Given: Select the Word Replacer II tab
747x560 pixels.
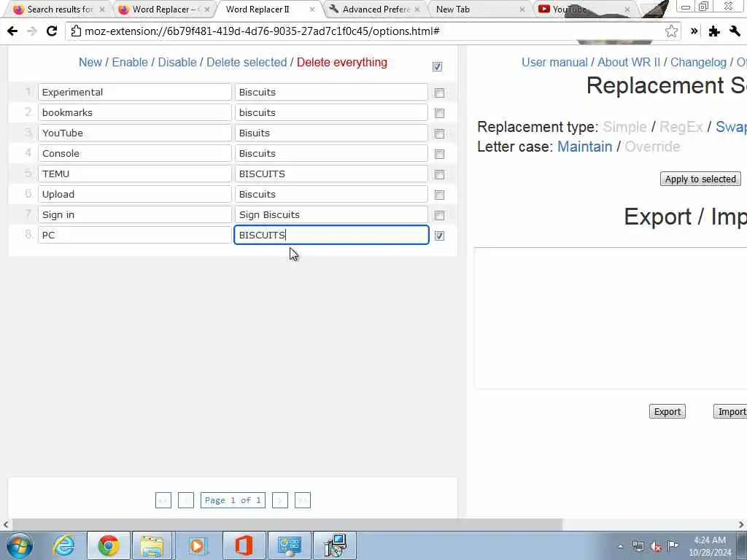Looking at the screenshot, I should tap(269, 9).
